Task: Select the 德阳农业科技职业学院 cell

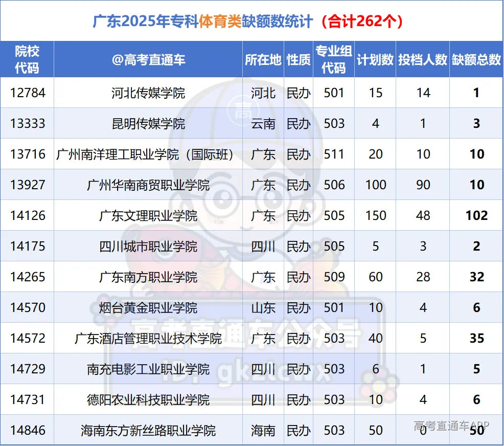Action: click(148, 400)
